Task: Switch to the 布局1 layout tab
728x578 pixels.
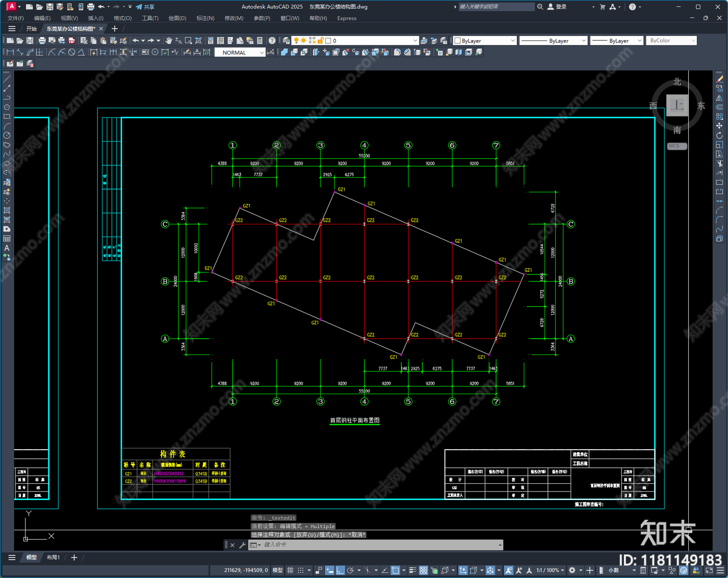Action: [53, 558]
